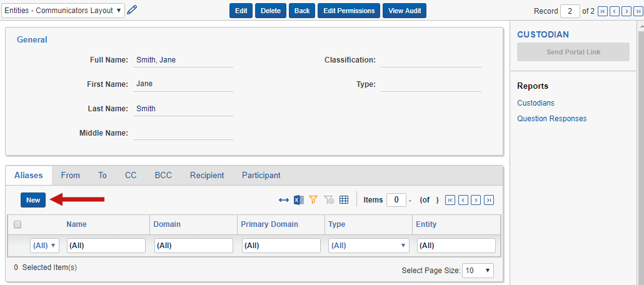The image size is (644, 285).
Task: Go to first record in top navigation
Action: coord(603,11)
